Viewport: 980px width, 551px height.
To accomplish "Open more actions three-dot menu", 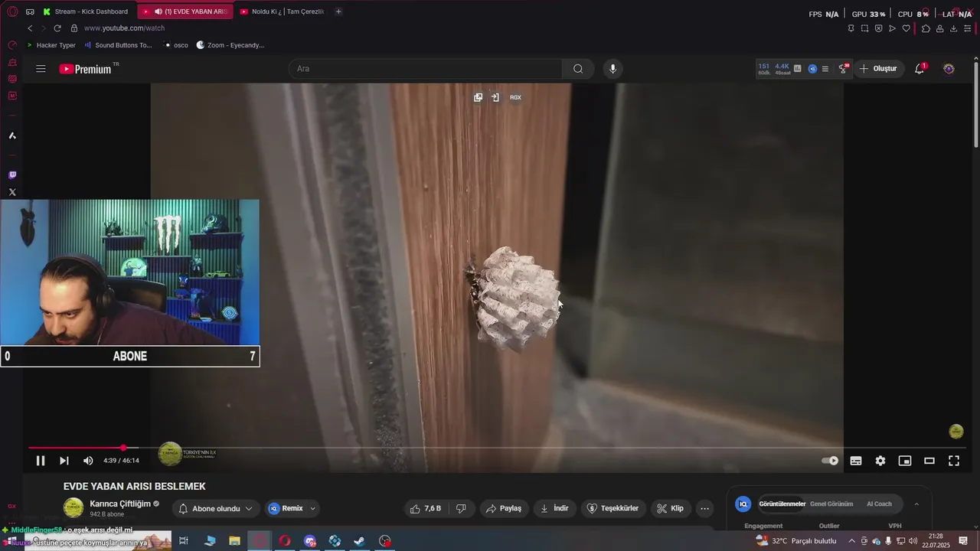I will [x=705, y=508].
